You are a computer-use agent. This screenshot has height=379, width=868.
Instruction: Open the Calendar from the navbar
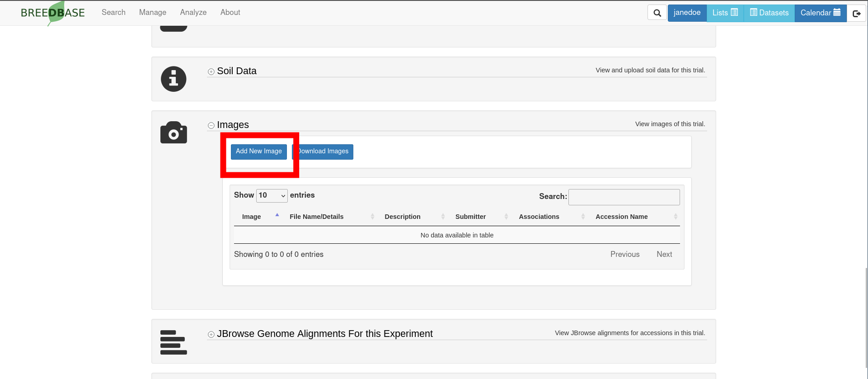click(820, 13)
